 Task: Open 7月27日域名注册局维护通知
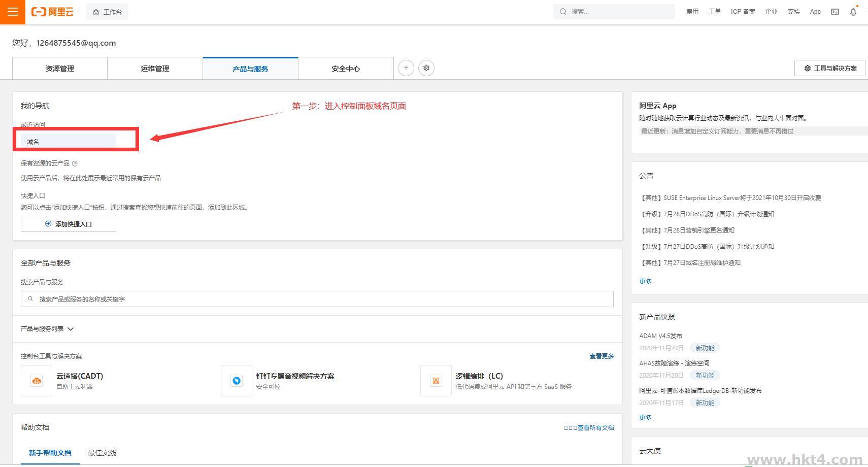pyautogui.click(x=690, y=263)
